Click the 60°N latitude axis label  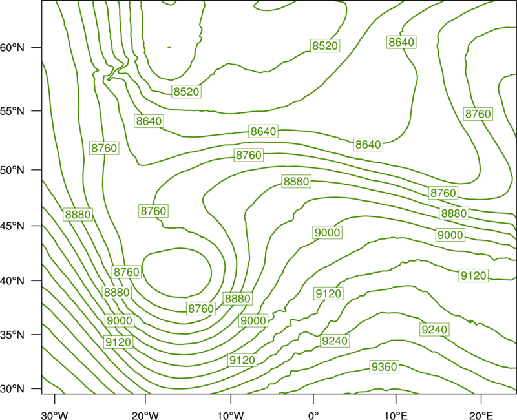tap(12, 48)
